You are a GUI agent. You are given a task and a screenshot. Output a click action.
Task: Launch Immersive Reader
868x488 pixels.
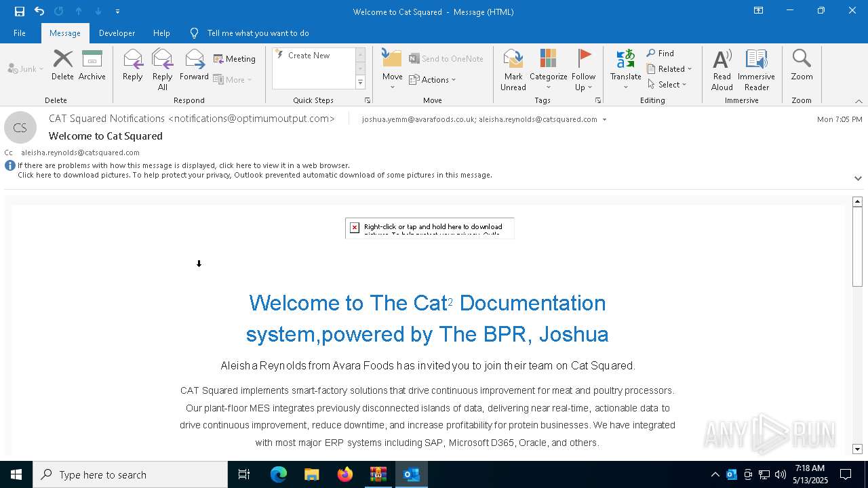pyautogui.click(x=757, y=69)
